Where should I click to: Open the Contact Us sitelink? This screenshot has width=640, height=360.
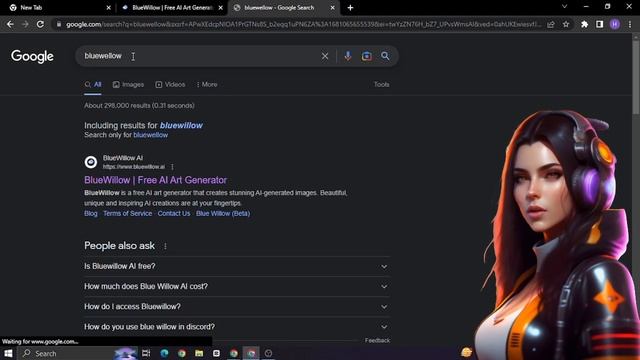coord(174,213)
